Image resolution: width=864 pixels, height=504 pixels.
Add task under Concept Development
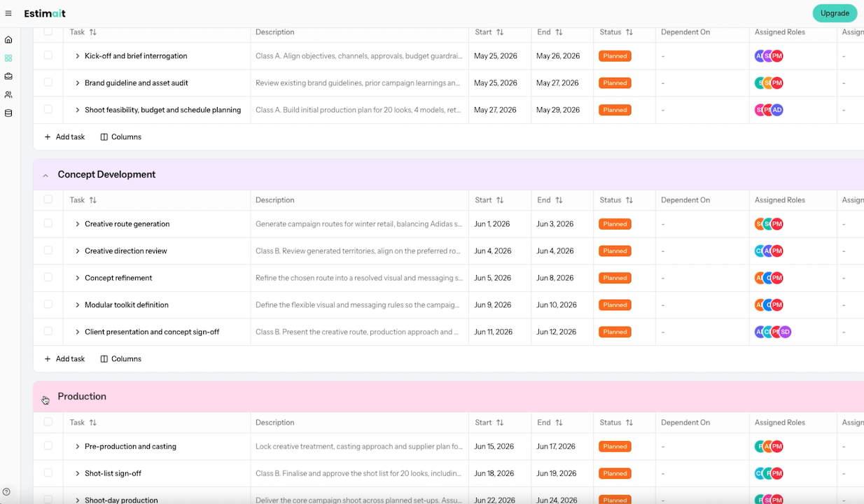64,359
